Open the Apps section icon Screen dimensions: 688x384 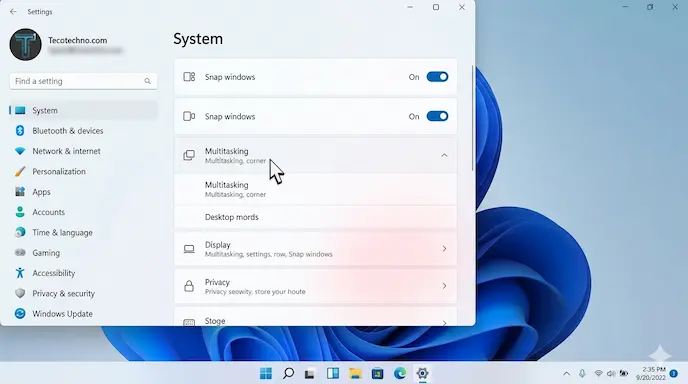tap(20, 192)
